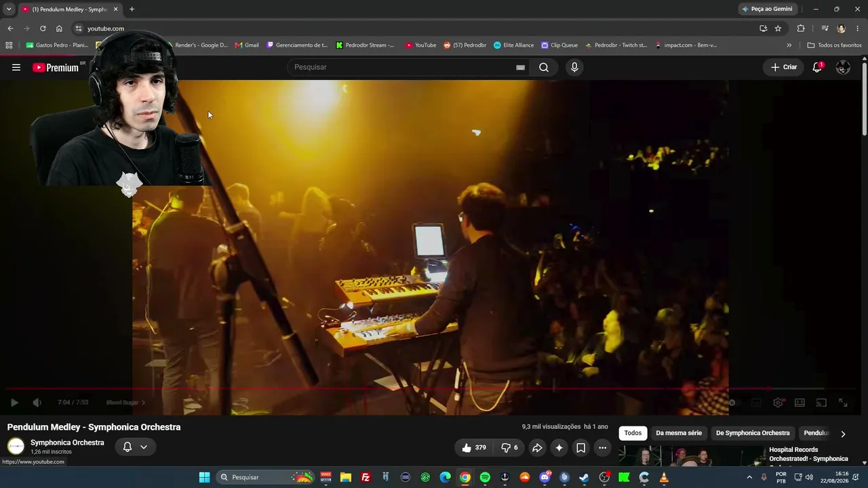Show hidden system tray icons

pos(749,477)
